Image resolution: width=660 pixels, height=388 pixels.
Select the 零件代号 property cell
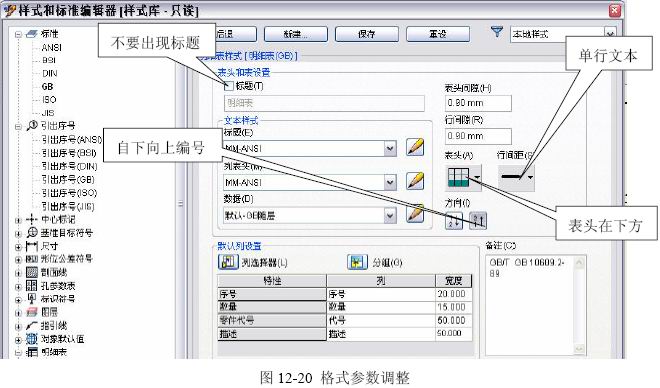[272, 320]
